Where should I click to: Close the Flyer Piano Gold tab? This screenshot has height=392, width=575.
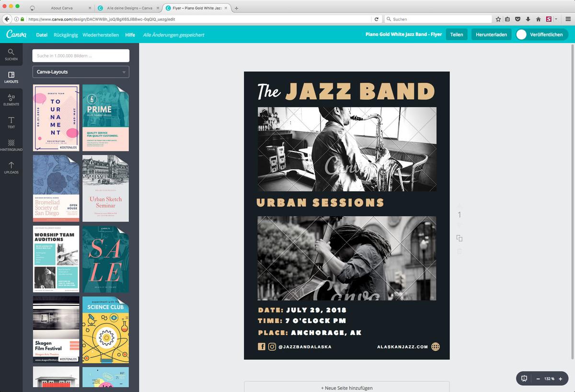pos(227,8)
